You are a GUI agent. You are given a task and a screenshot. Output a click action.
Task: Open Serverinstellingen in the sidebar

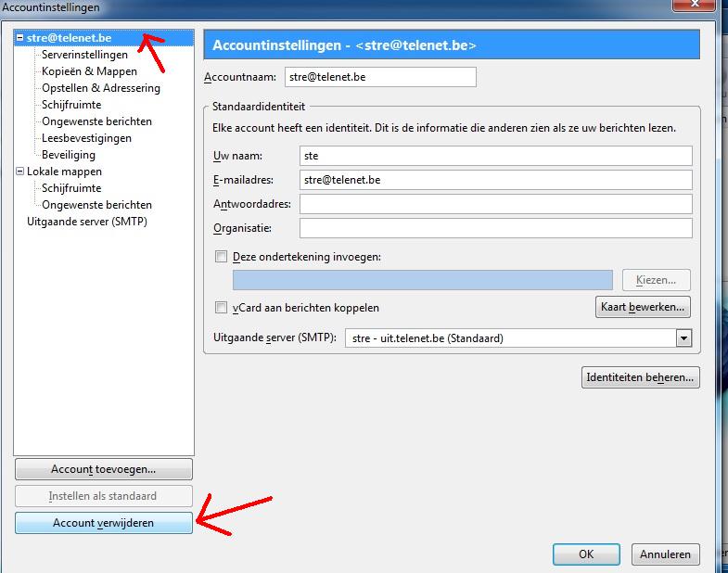click(84, 55)
